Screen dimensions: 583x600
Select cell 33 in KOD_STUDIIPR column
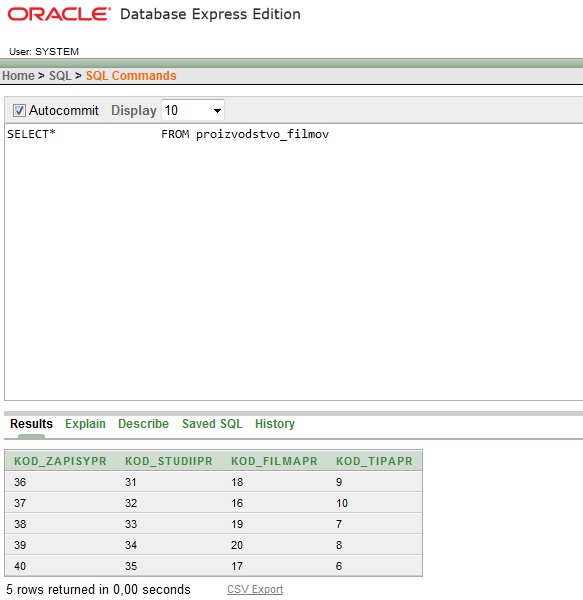click(x=131, y=524)
